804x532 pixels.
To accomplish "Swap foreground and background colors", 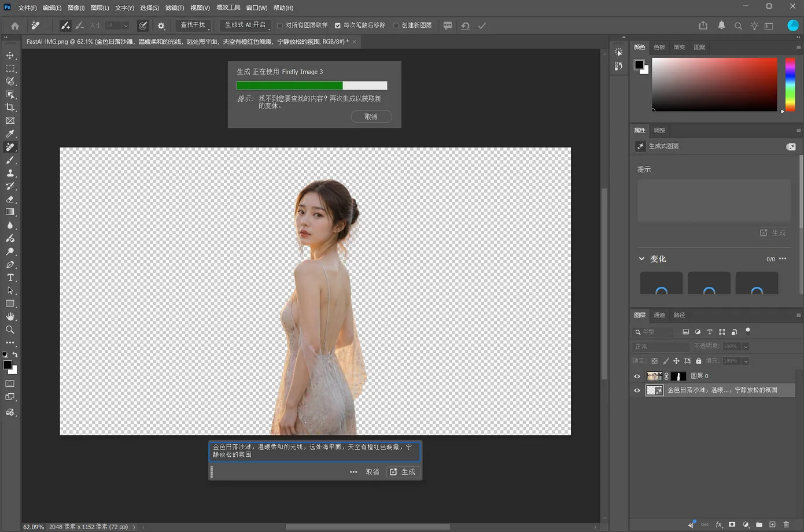I will tap(15, 354).
